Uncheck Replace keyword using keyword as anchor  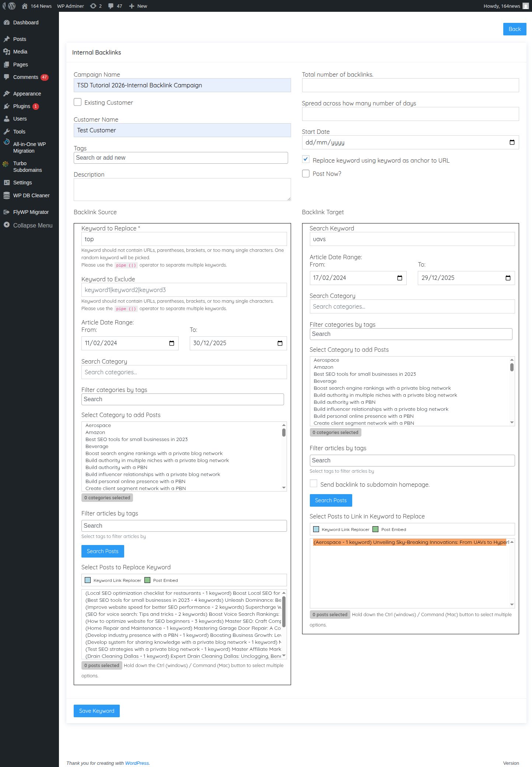[306, 159]
